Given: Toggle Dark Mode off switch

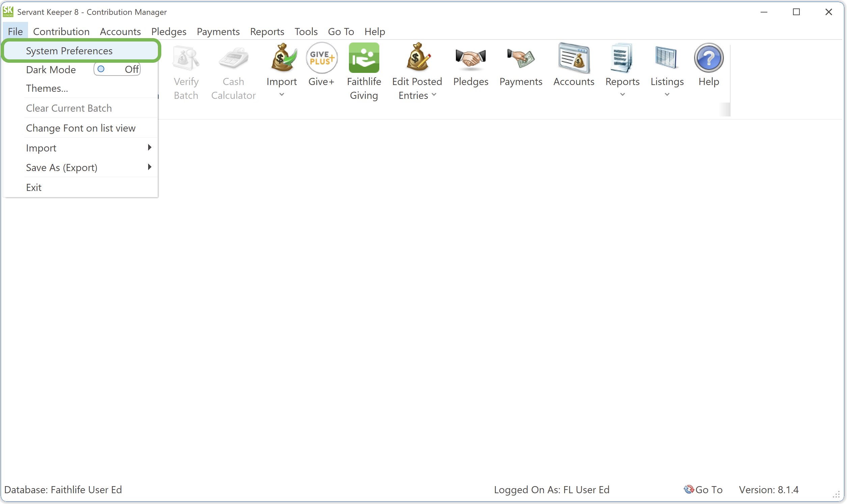Looking at the screenshot, I should [x=116, y=69].
